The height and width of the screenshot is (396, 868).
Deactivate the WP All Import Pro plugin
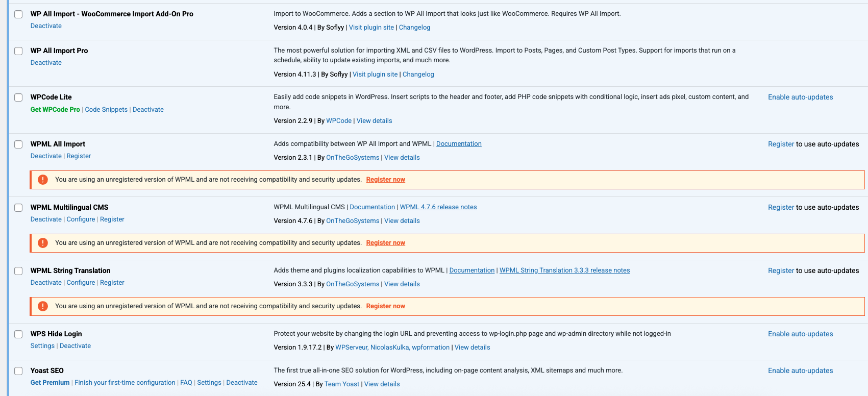[x=46, y=63]
